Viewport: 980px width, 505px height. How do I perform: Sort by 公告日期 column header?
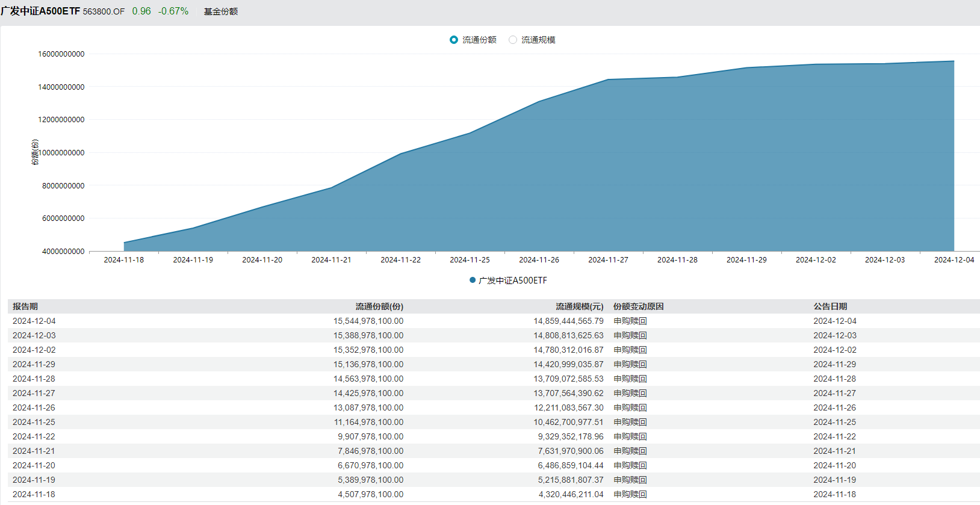point(830,306)
